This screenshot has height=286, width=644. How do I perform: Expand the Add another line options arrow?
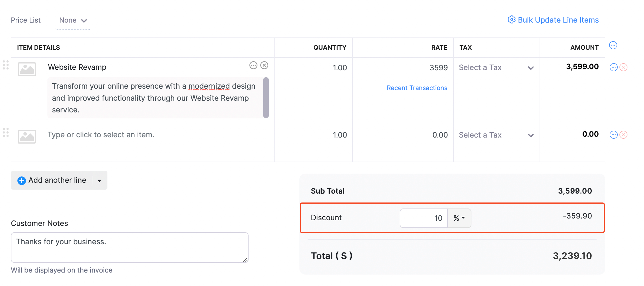pos(99,180)
